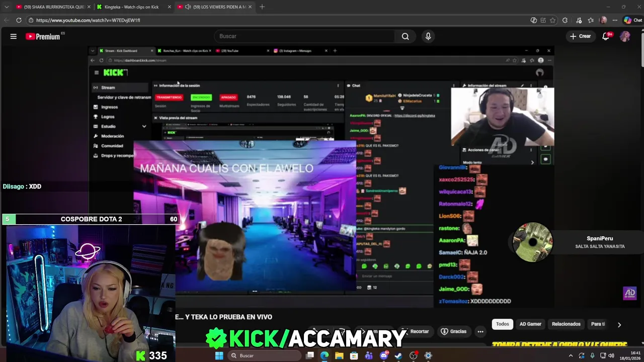Click Ingresos in the video's Kick sidebar

(x=109, y=107)
